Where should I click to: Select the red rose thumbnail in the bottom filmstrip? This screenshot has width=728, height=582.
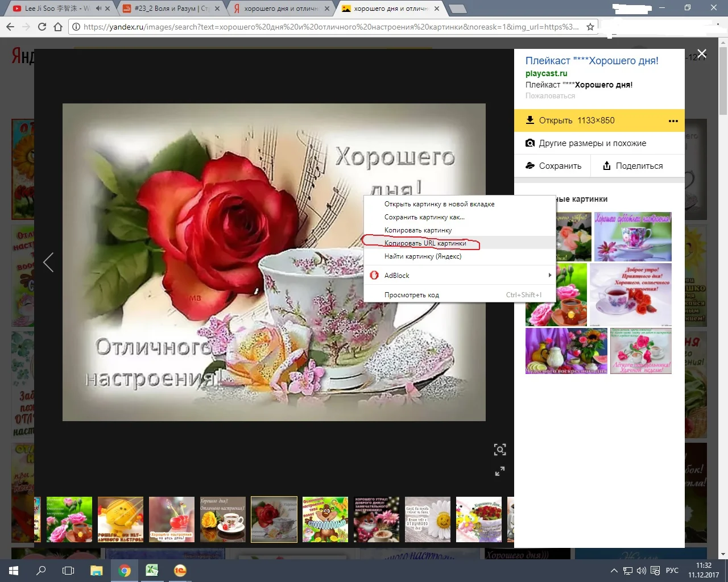(x=274, y=519)
